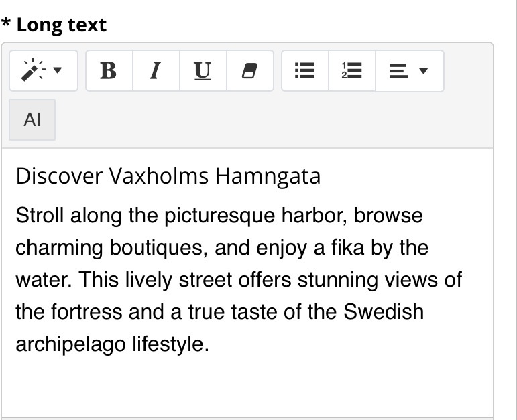Click the empty area below the paragraph

pos(248,385)
